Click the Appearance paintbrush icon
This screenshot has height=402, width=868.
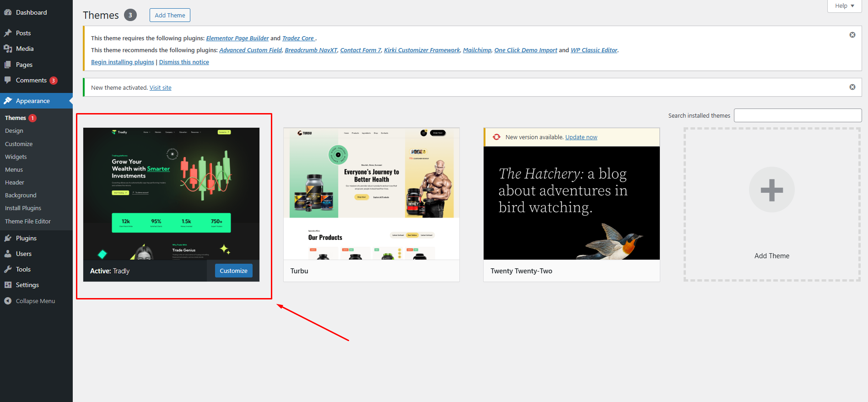8,101
